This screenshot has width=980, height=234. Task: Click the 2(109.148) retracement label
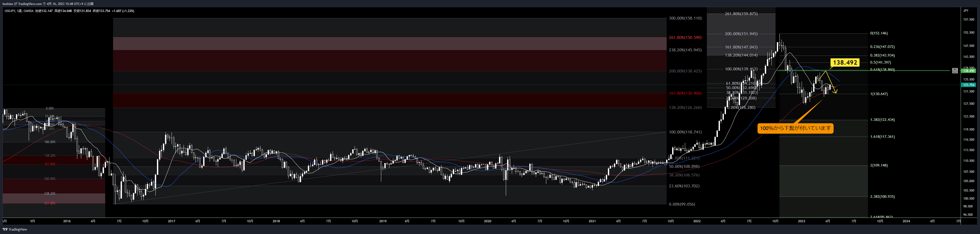click(879, 166)
